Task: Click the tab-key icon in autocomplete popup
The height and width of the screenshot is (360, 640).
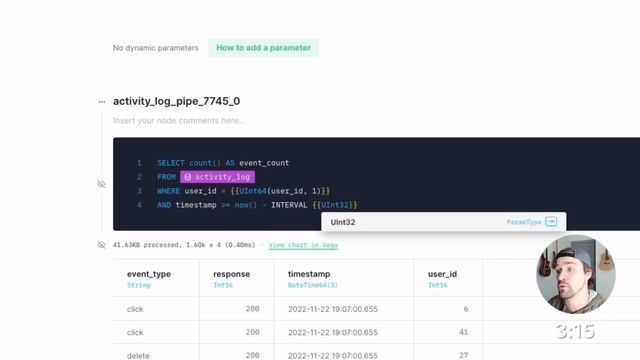Action: coord(551,222)
